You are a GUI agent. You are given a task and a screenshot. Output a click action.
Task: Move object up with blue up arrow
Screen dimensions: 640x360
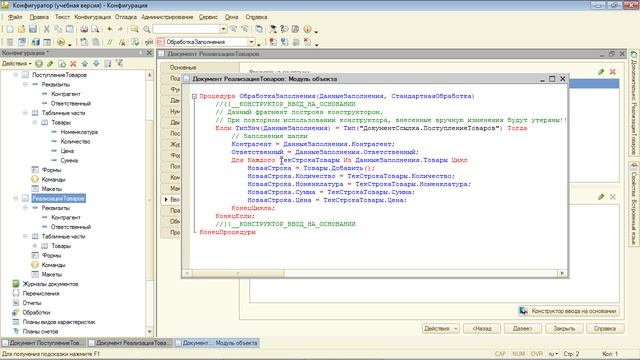[x=84, y=63]
